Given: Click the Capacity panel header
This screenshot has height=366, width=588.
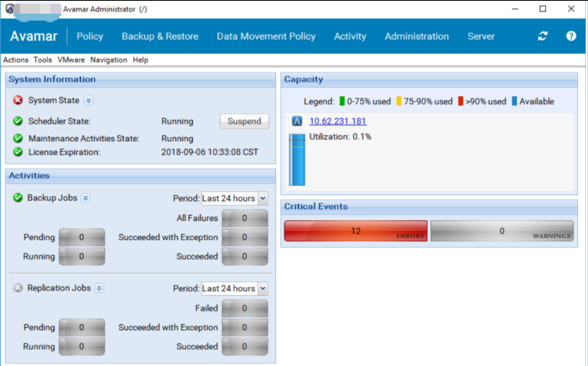Looking at the screenshot, I should tap(429, 79).
